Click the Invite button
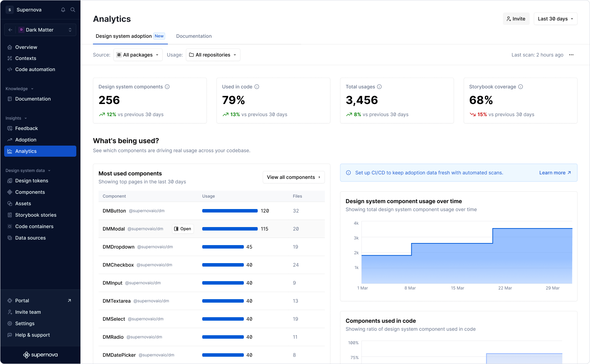Screen dimensions: 590x364 [516, 19]
